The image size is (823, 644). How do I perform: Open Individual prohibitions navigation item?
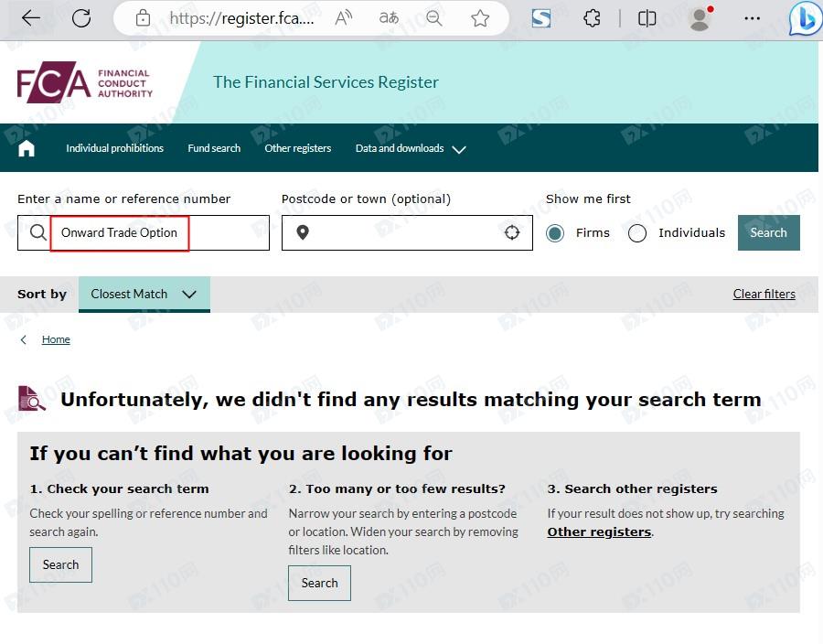114,148
